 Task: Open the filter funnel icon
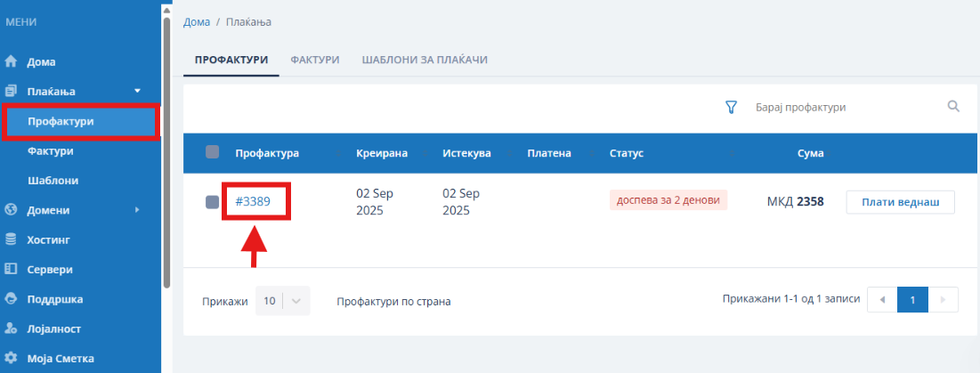(732, 107)
